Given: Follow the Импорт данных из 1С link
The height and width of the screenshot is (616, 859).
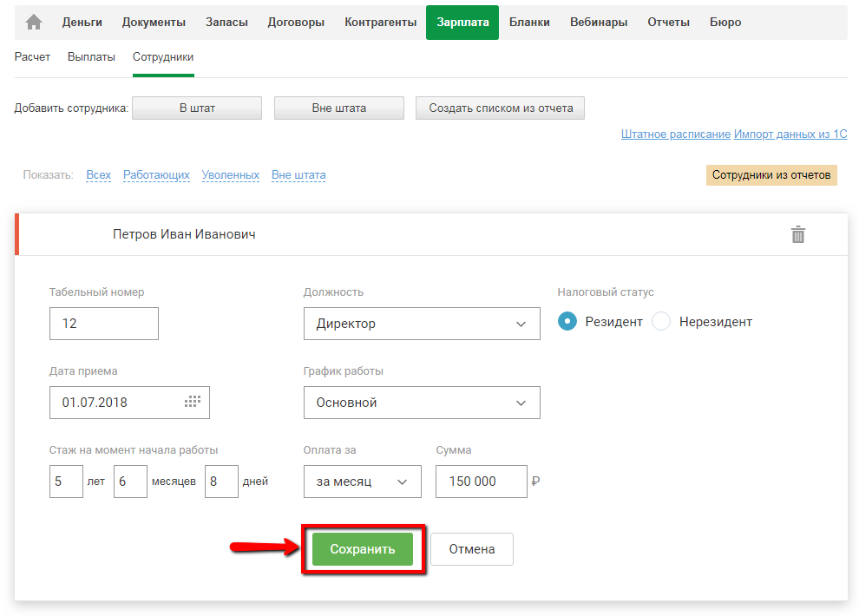Looking at the screenshot, I should (x=790, y=134).
